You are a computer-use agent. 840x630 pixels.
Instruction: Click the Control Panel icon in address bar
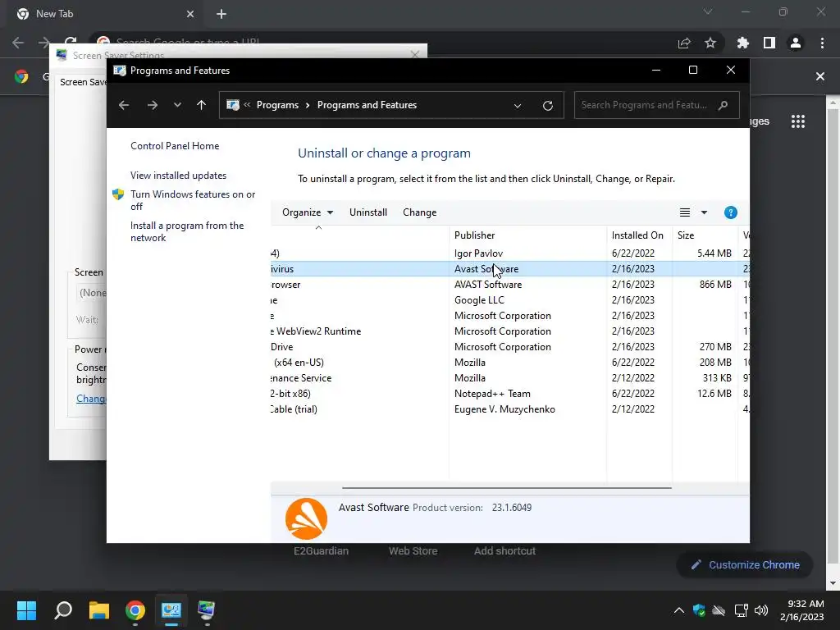coord(233,105)
